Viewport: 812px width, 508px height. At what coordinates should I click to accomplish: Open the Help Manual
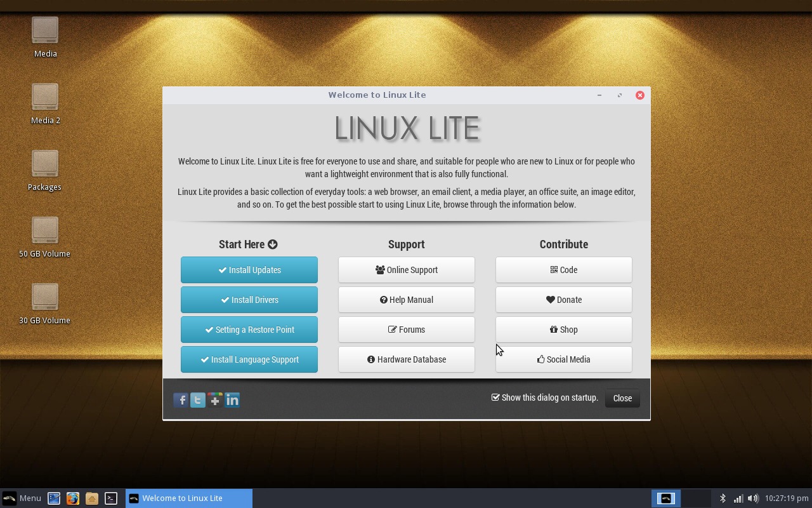pyautogui.click(x=407, y=300)
